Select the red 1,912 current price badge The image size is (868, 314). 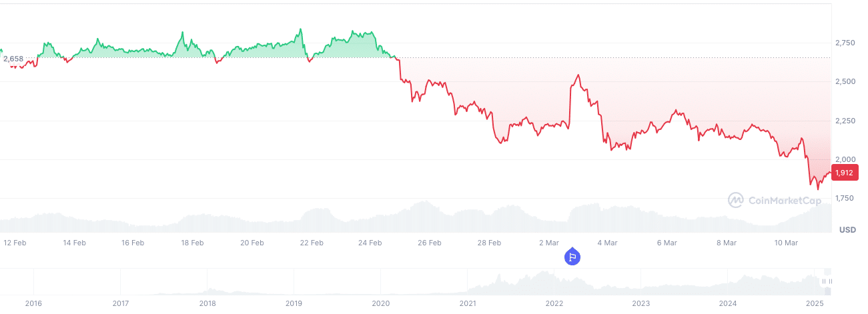845,172
